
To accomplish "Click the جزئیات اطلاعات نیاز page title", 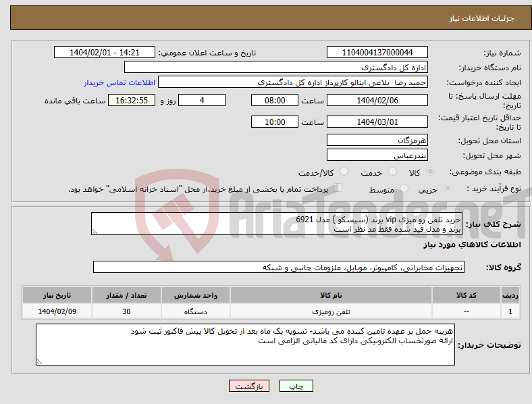I will [x=482, y=18].
